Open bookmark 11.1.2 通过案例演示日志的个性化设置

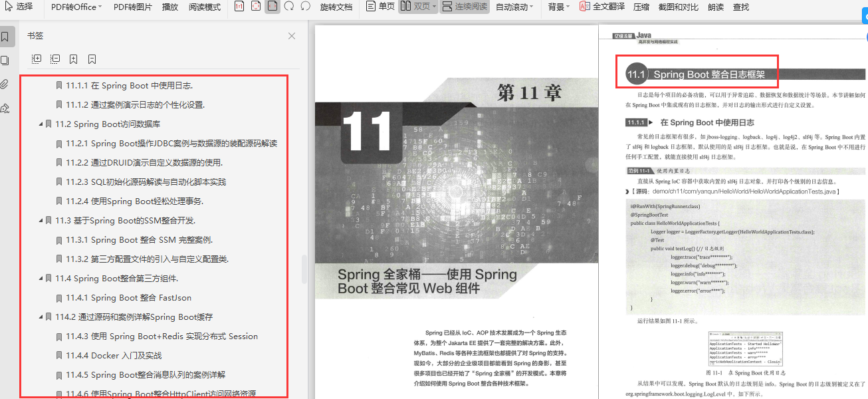(x=135, y=105)
